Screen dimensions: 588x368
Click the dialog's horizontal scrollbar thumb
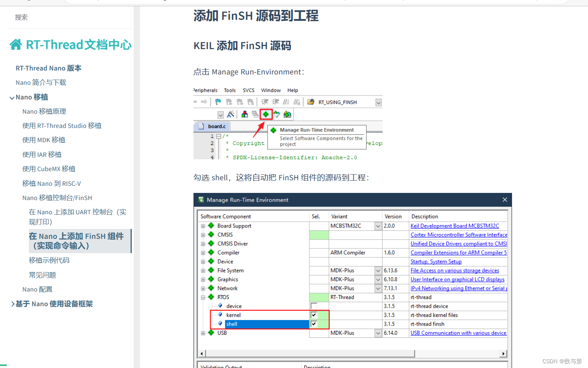pos(310,353)
